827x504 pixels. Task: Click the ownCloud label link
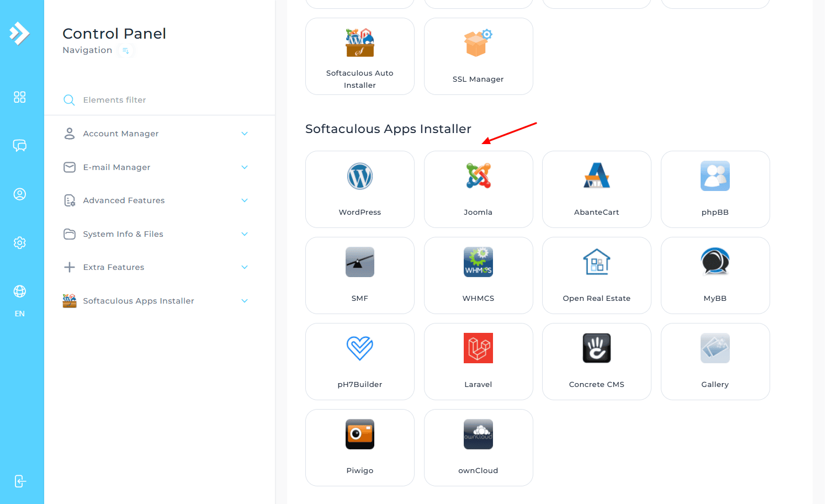tap(478, 471)
